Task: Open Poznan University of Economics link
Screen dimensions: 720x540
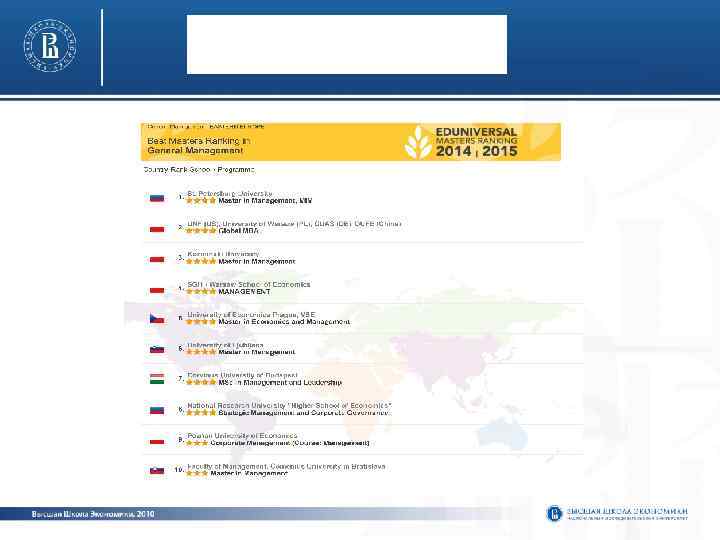Action: (x=242, y=436)
